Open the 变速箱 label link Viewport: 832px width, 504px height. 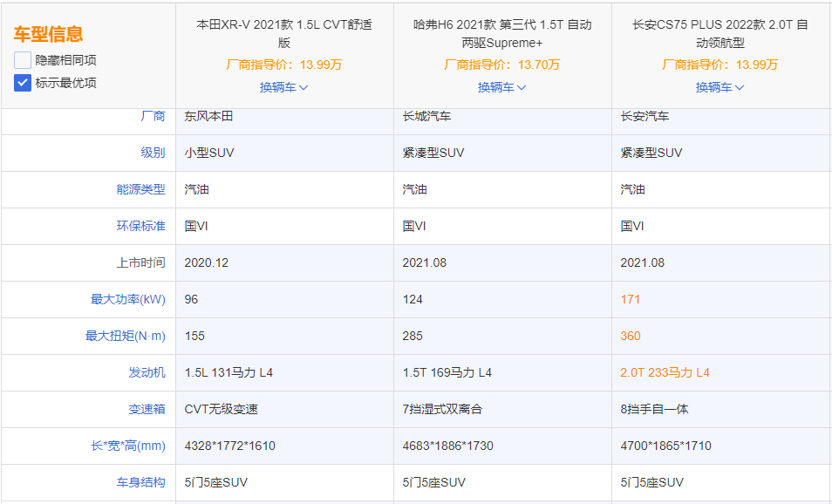pos(147,409)
